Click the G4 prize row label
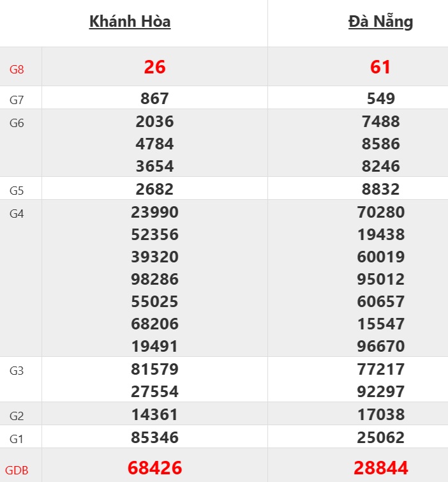 tap(17, 214)
